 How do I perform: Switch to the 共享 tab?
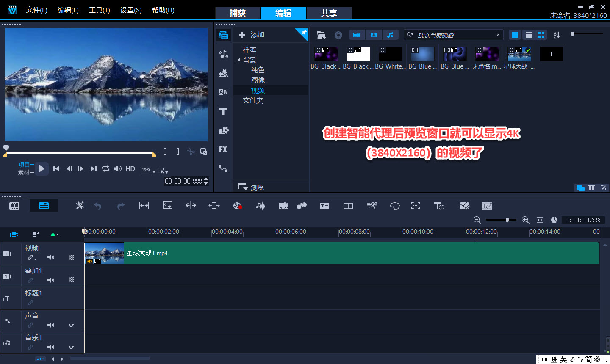tap(329, 13)
